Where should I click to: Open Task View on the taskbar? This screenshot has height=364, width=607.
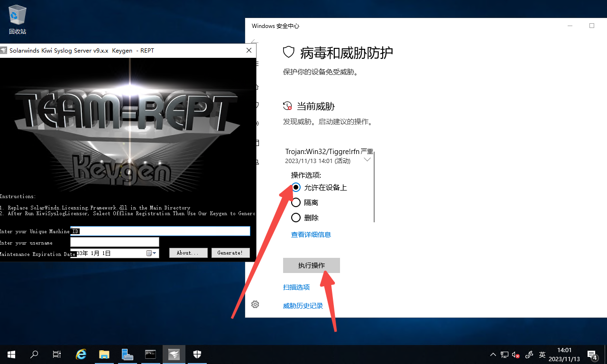pos(57,354)
